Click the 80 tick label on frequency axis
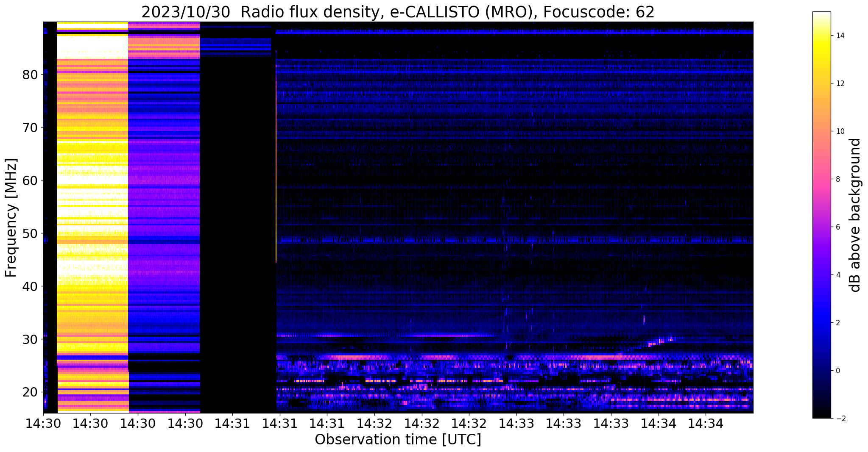868x452 pixels. tap(31, 75)
